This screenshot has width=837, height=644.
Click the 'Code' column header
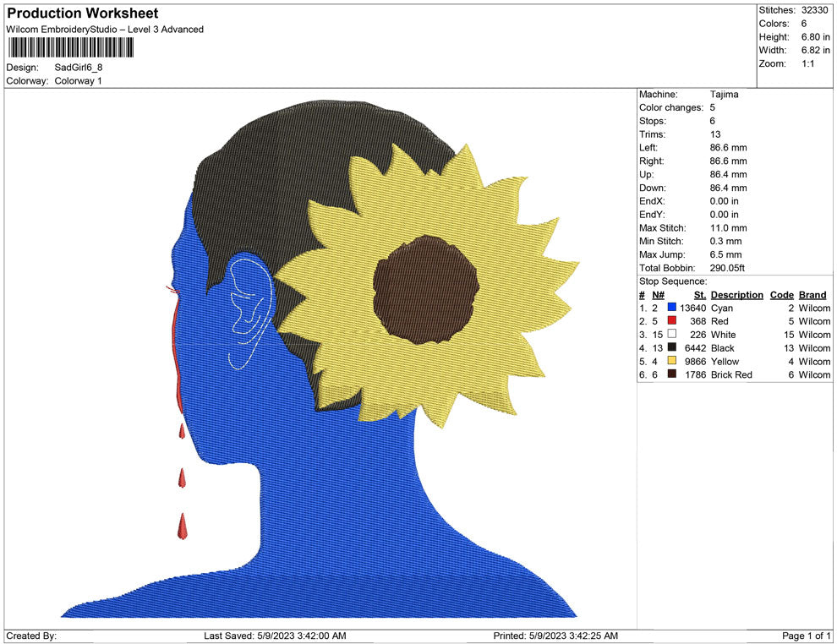781,294
